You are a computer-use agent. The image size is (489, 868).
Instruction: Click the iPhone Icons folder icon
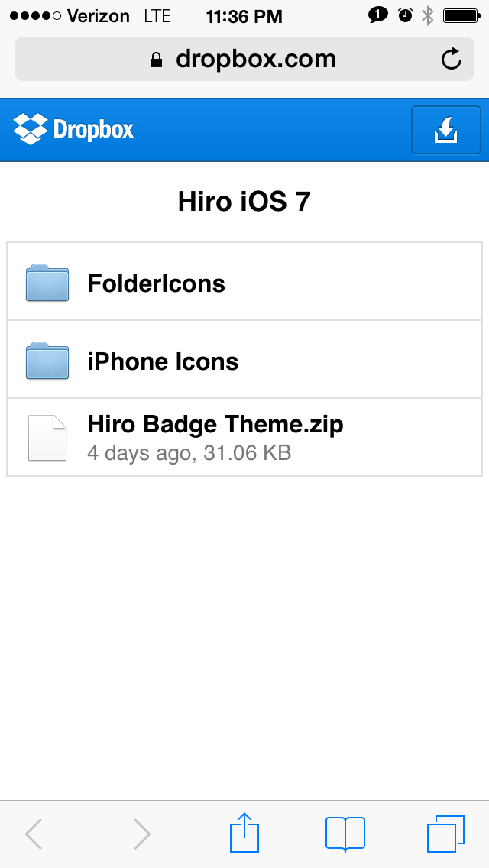(47, 361)
